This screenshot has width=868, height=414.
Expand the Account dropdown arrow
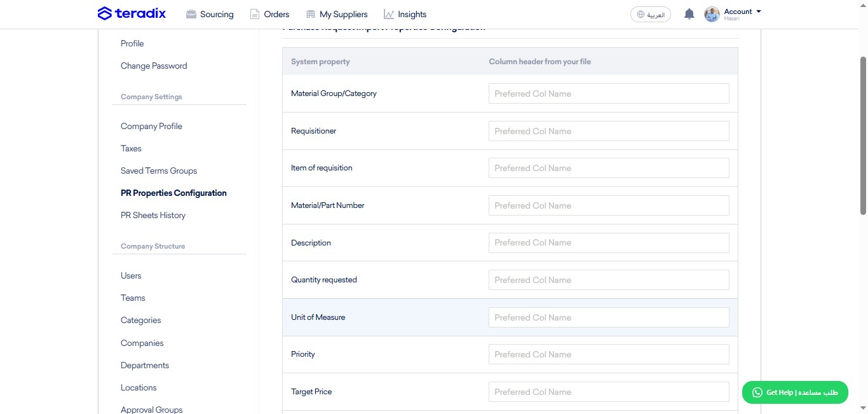coord(758,11)
